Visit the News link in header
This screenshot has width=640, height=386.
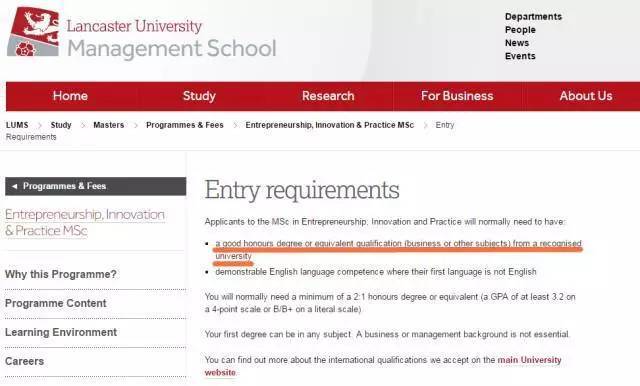pos(517,43)
